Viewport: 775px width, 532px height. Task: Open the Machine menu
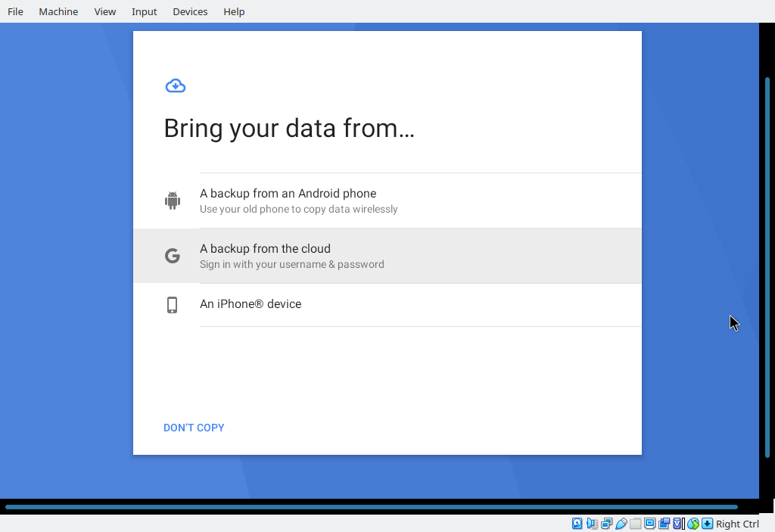point(58,11)
